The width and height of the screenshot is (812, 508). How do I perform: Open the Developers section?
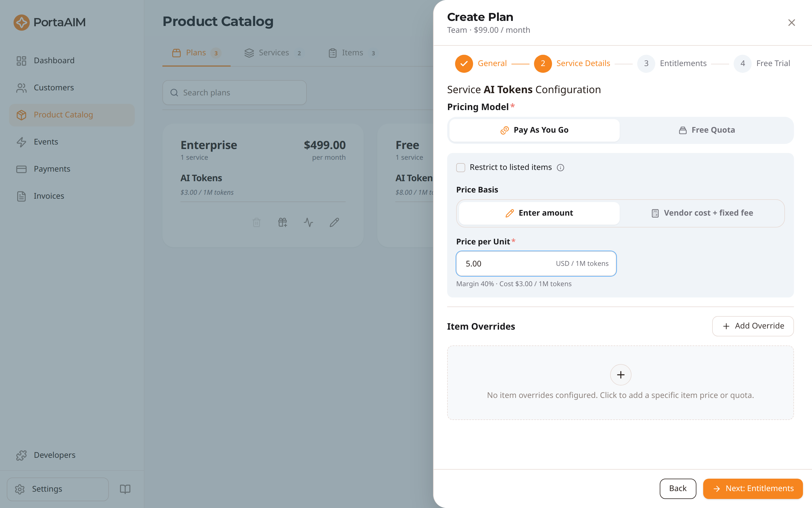72,455
